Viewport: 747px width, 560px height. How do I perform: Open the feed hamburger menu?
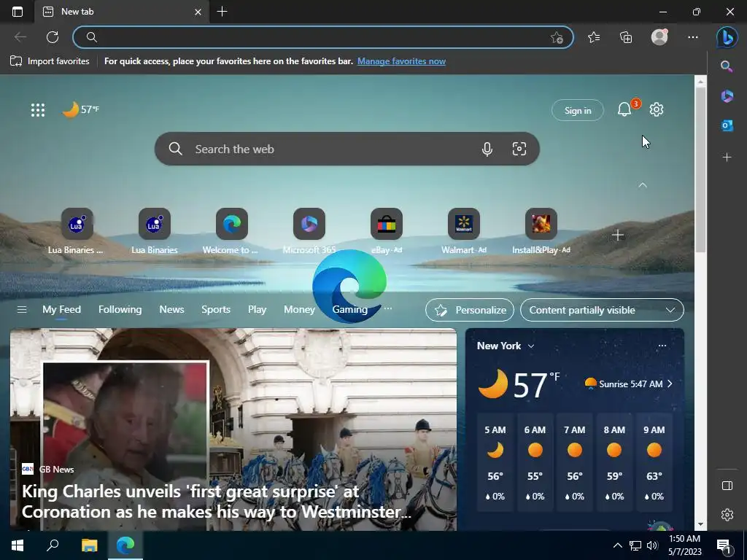coord(21,309)
